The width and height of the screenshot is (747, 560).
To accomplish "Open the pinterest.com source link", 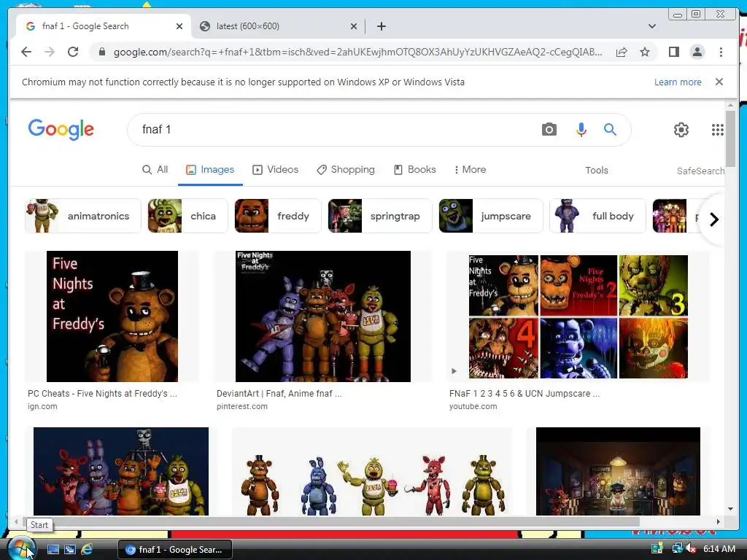I will click(x=242, y=406).
